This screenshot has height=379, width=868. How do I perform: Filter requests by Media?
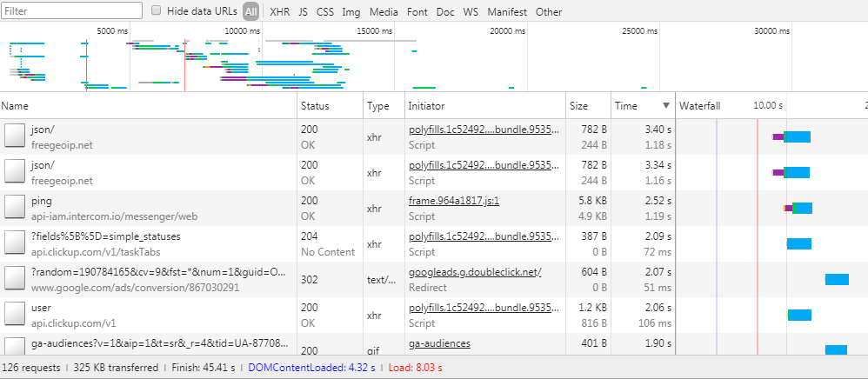point(384,11)
